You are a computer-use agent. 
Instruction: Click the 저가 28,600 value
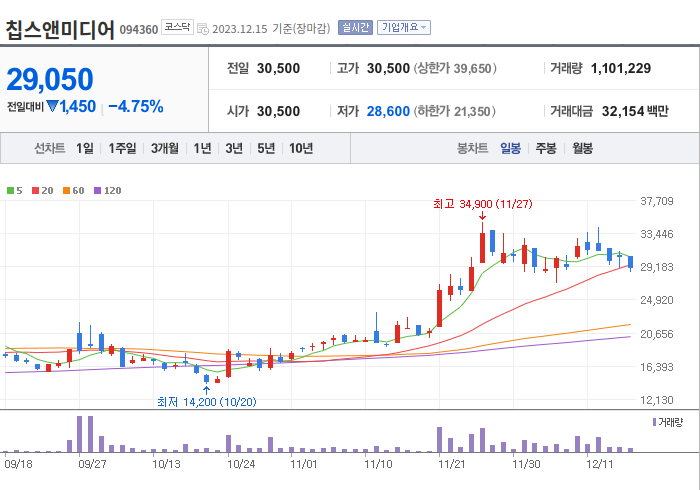click(388, 111)
